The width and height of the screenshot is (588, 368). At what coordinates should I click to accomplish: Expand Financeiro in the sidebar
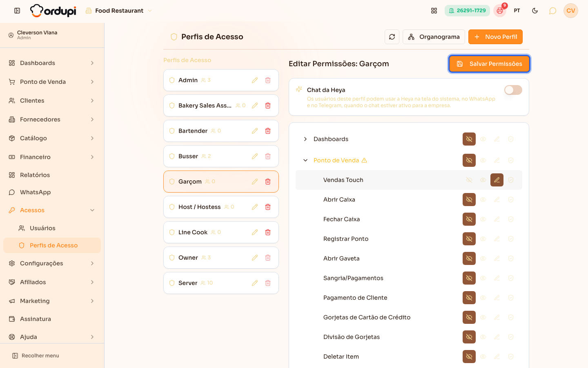pyautogui.click(x=52, y=157)
